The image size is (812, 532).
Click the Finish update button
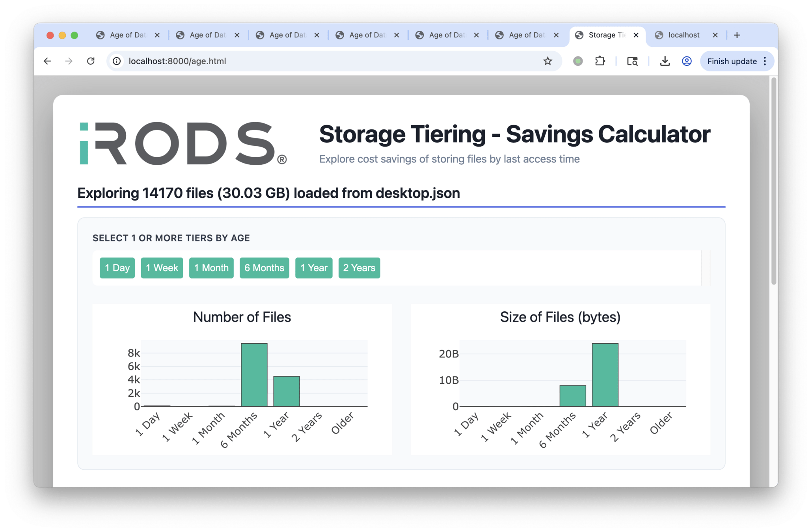[x=732, y=61]
